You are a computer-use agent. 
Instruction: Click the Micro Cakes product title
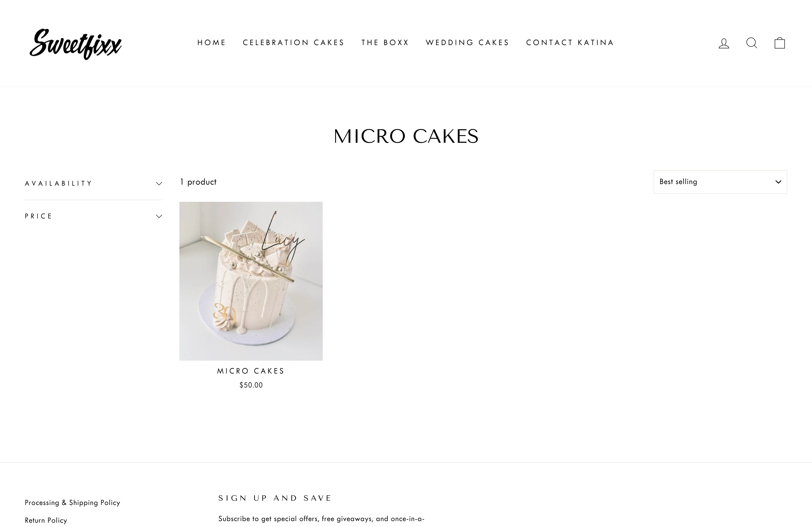[x=251, y=371]
